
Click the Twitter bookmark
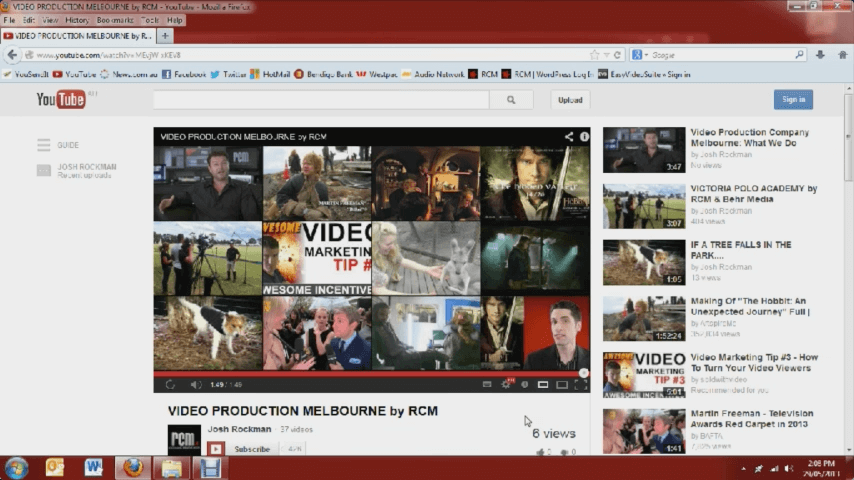pyautogui.click(x=229, y=75)
